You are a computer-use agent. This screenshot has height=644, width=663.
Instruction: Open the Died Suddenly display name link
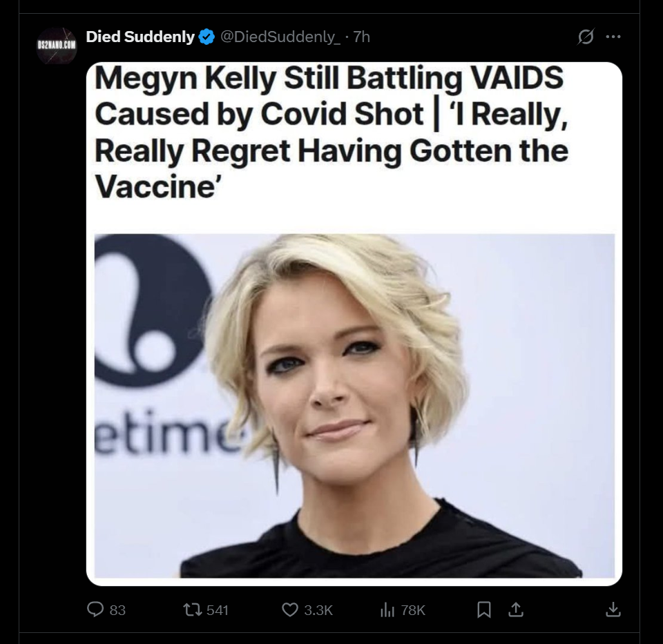coord(140,37)
